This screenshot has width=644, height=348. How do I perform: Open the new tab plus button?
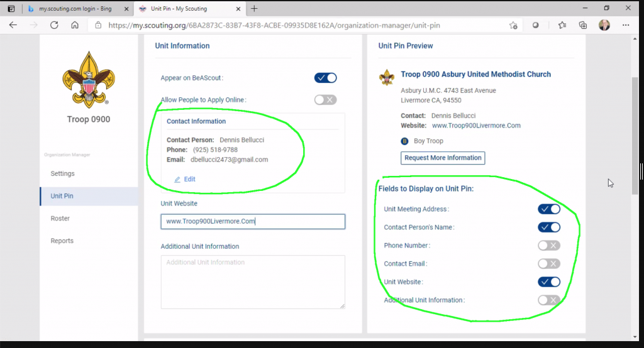pos(254,9)
